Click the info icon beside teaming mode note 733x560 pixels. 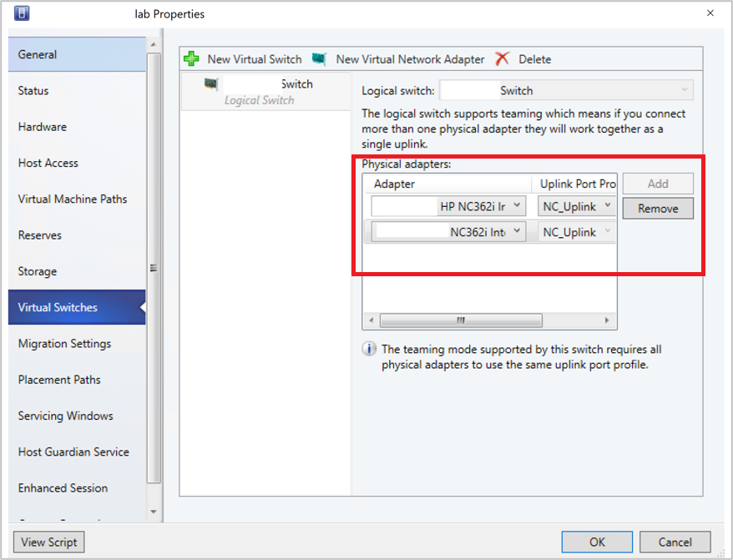coord(369,349)
